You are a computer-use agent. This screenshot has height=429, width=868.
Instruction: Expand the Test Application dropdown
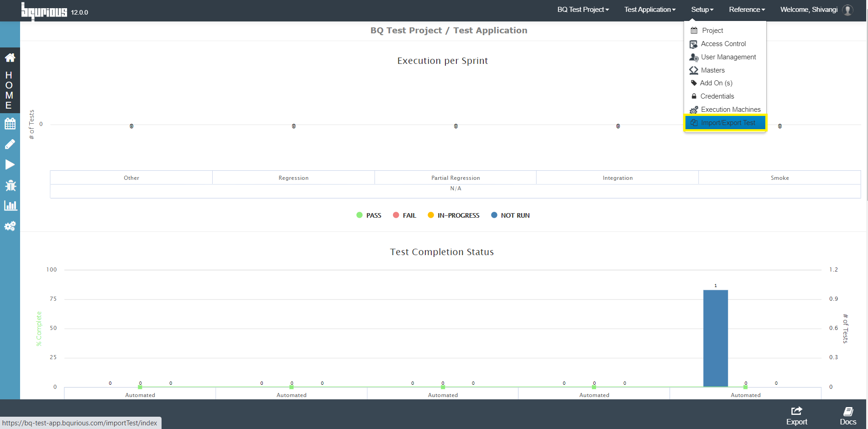650,10
